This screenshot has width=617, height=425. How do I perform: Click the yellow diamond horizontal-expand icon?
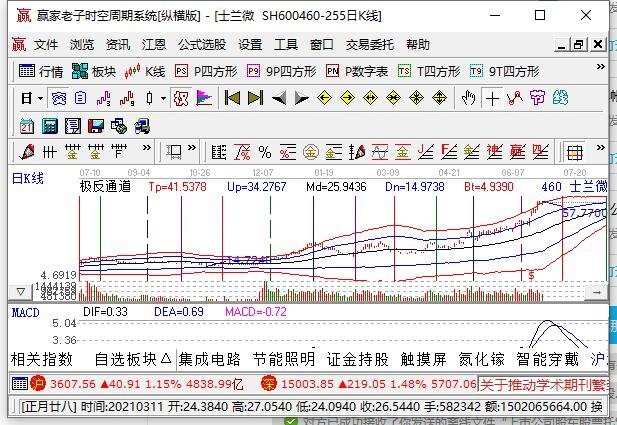tap(370, 98)
